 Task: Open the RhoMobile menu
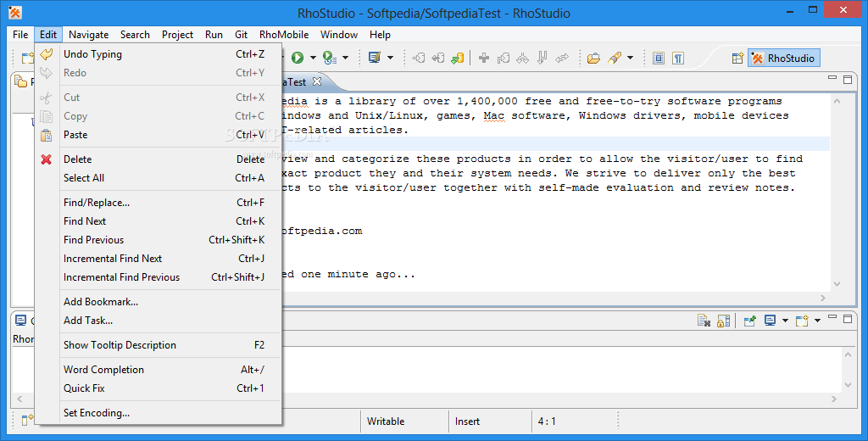[x=284, y=35]
